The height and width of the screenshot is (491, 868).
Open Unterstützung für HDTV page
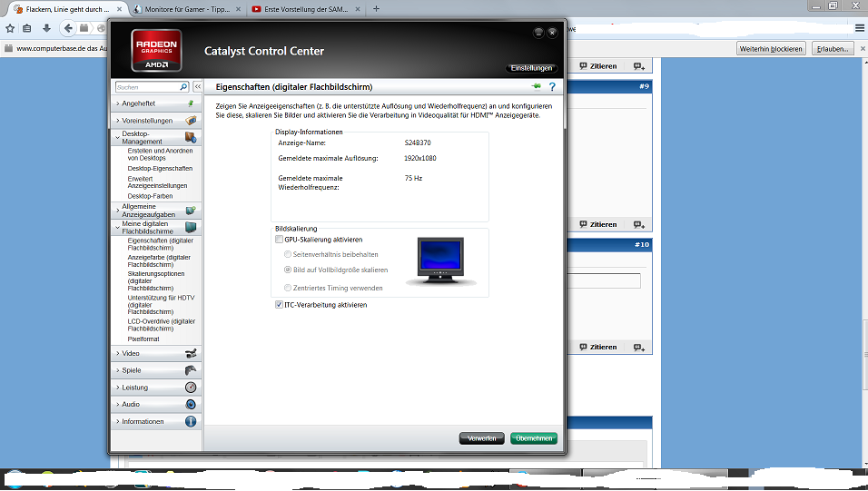161,305
